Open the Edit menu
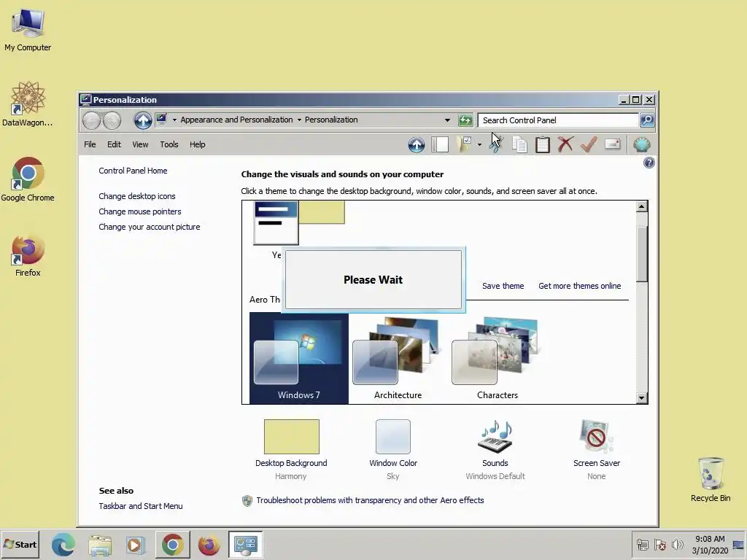The height and width of the screenshot is (560, 747). pos(114,144)
